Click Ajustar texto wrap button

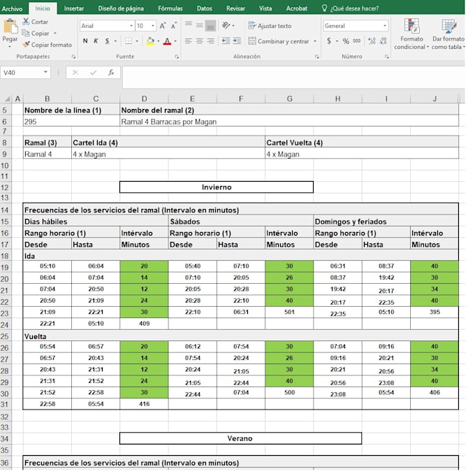tap(270, 26)
